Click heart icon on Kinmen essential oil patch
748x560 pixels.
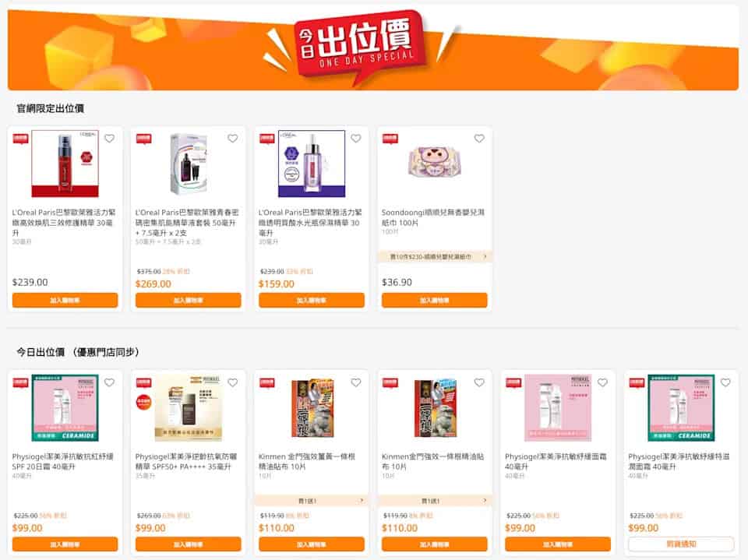pyautogui.click(x=479, y=382)
